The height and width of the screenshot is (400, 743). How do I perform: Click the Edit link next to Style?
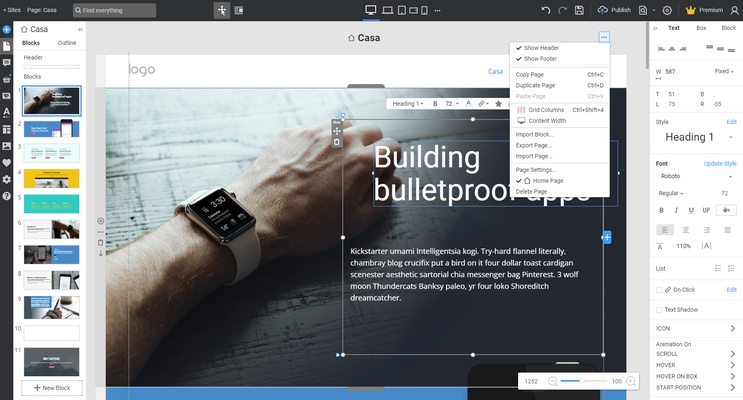tap(732, 122)
